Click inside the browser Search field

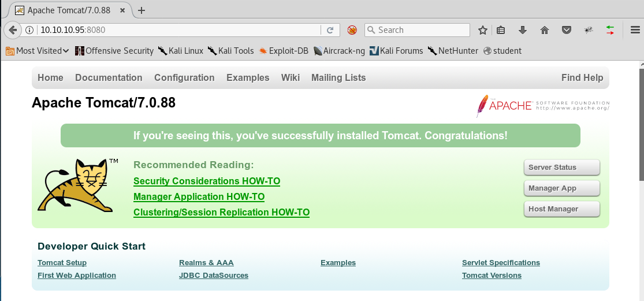[x=422, y=30]
